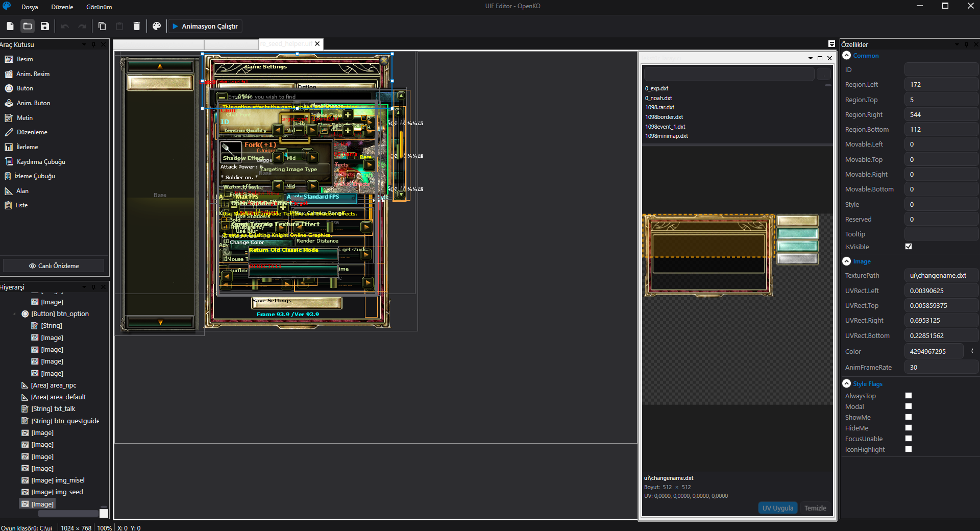The width and height of the screenshot is (980, 531).
Task: Toggle the IsVisible checkbox
Action: click(x=909, y=247)
